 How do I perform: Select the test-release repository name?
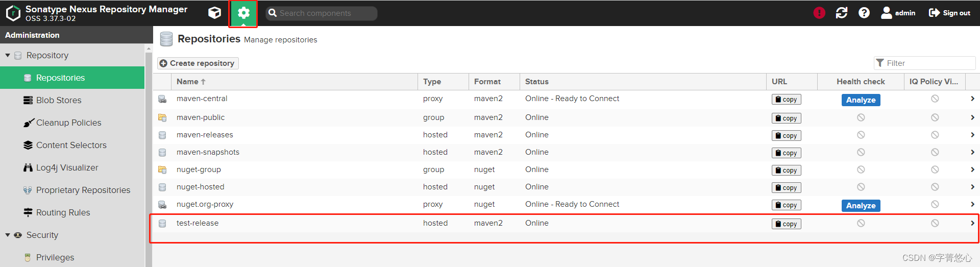tap(198, 223)
